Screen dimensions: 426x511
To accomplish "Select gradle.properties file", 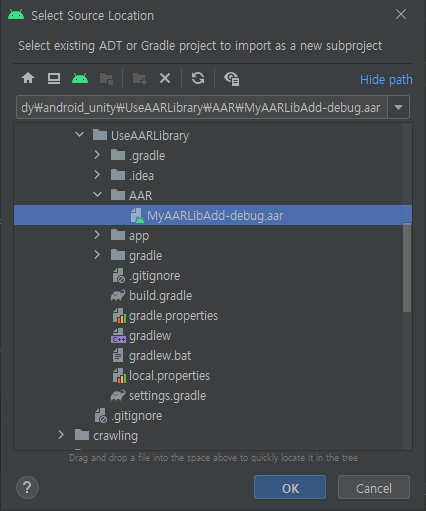I will pyautogui.click(x=173, y=316).
